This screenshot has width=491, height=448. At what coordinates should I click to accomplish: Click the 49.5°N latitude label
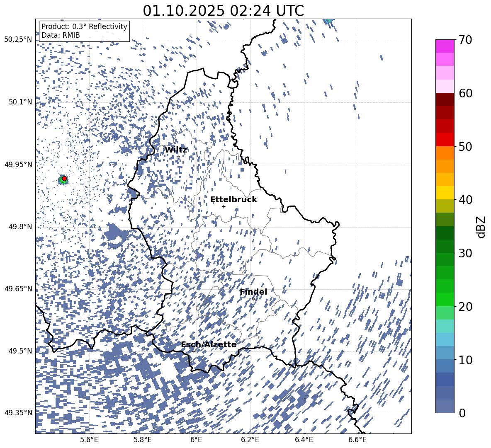(21, 351)
